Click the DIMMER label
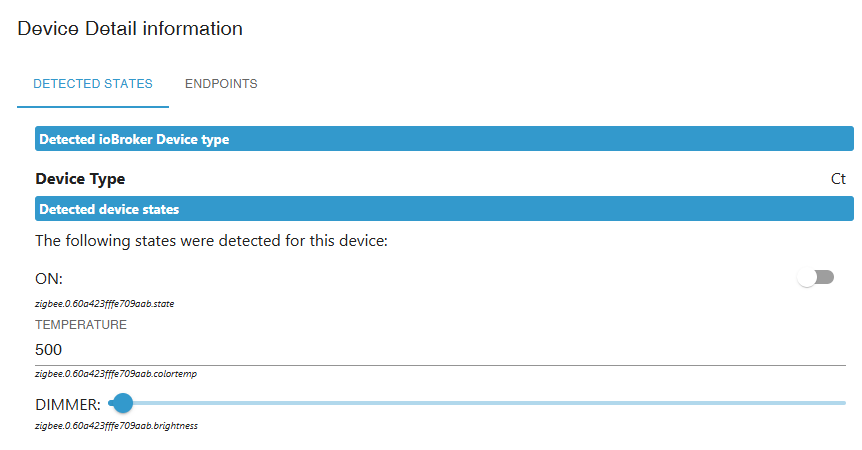Viewport: 862px width, 450px height. click(67, 404)
